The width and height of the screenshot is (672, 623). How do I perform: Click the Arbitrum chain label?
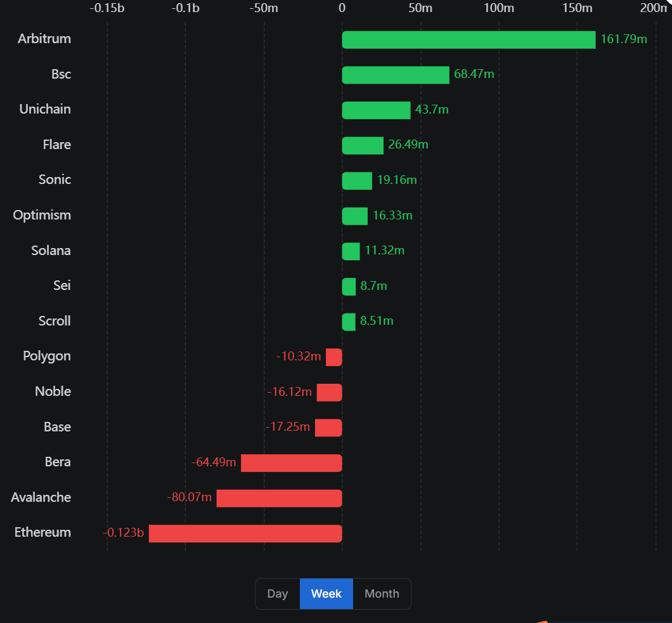44,39
